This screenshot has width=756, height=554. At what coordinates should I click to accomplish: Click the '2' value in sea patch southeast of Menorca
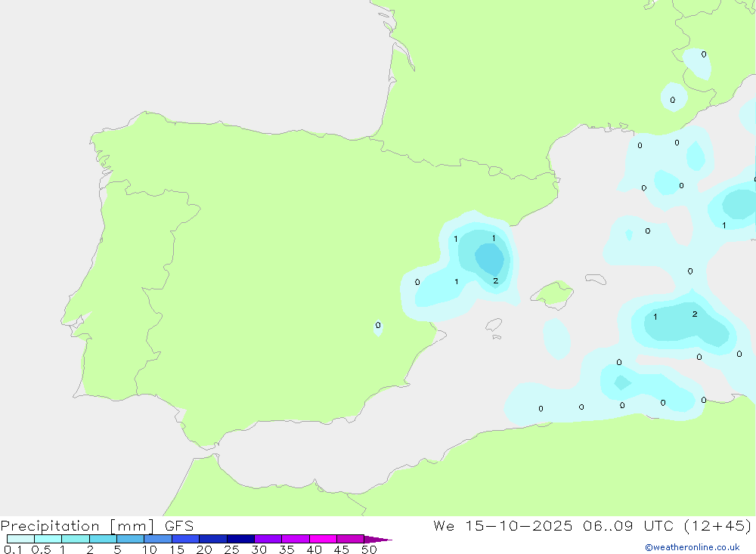(x=695, y=314)
